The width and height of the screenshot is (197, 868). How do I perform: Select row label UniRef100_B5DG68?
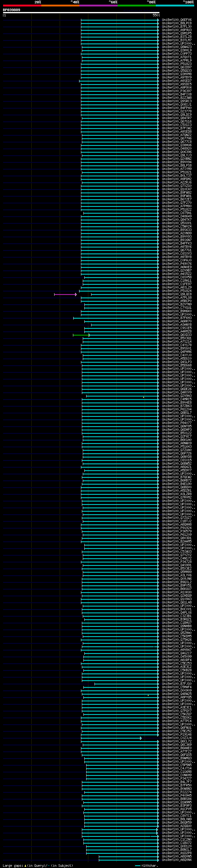177,365
